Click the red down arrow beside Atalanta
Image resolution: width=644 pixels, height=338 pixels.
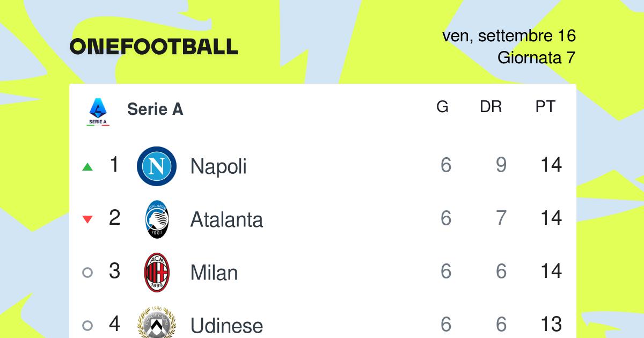pyautogui.click(x=87, y=219)
